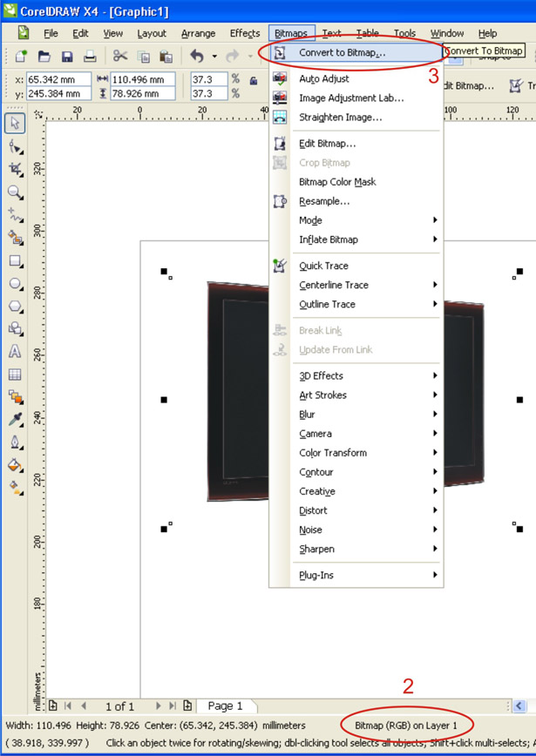This screenshot has height=756, width=536.
Task: Expand the Blur submenu
Action: (x=367, y=415)
